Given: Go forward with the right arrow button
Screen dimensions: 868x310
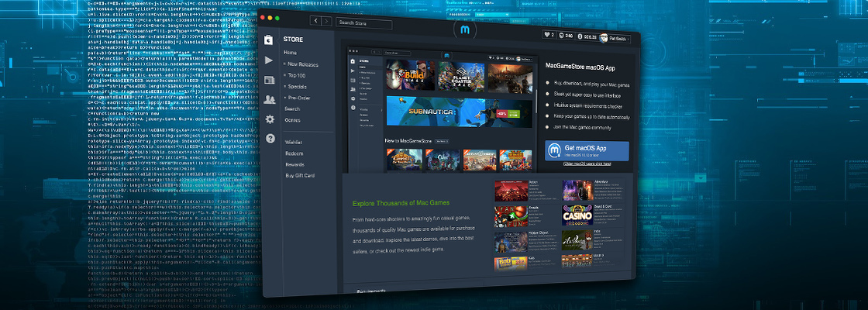Looking at the screenshot, I should coord(326,22).
